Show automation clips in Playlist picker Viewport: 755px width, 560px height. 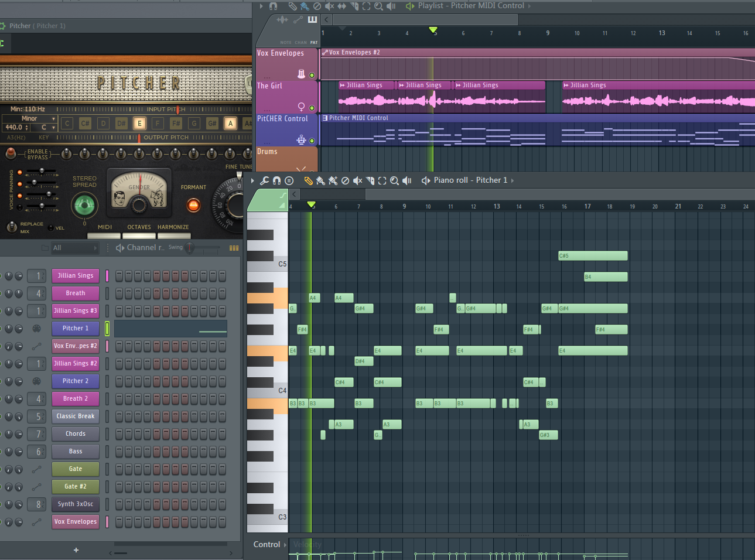(298, 19)
